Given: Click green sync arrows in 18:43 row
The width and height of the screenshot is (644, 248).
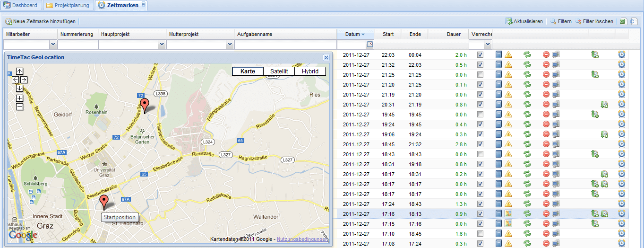Looking at the screenshot, I should [x=527, y=154].
